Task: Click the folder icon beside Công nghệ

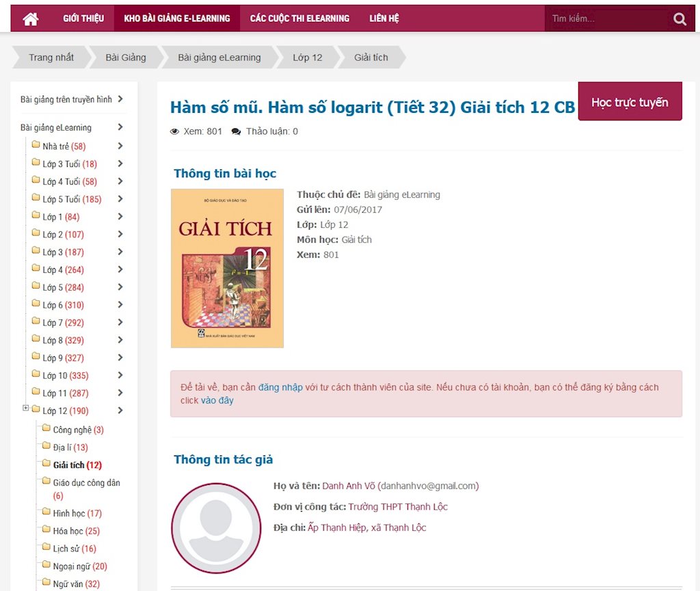Action: coord(46,430)
